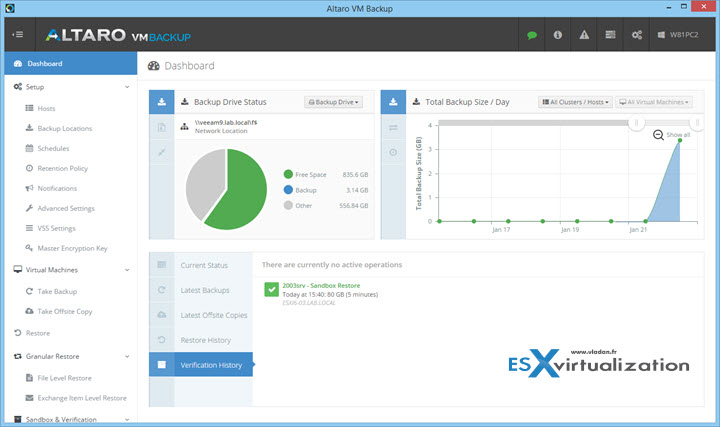Select blue download tab in Total Backup Size
Screen dimensions: 720x427
coord(393,102)
